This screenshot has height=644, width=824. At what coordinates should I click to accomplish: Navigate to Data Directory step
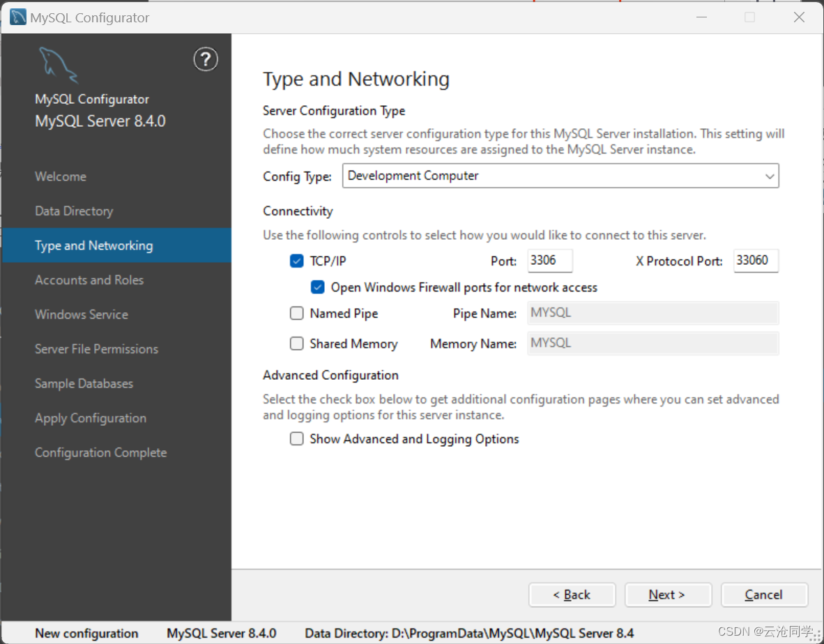pos(73,210)
